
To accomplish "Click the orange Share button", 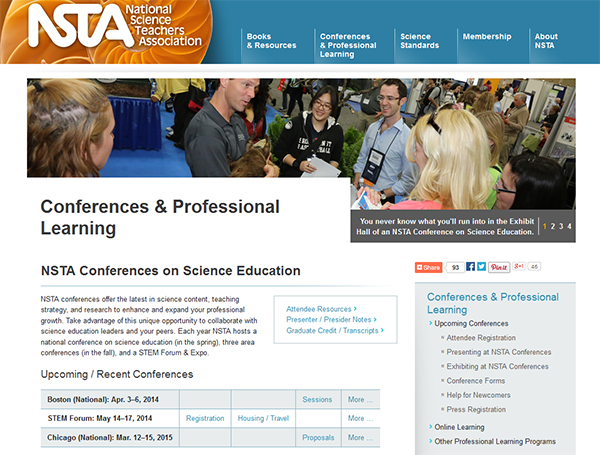I will 428,267.
